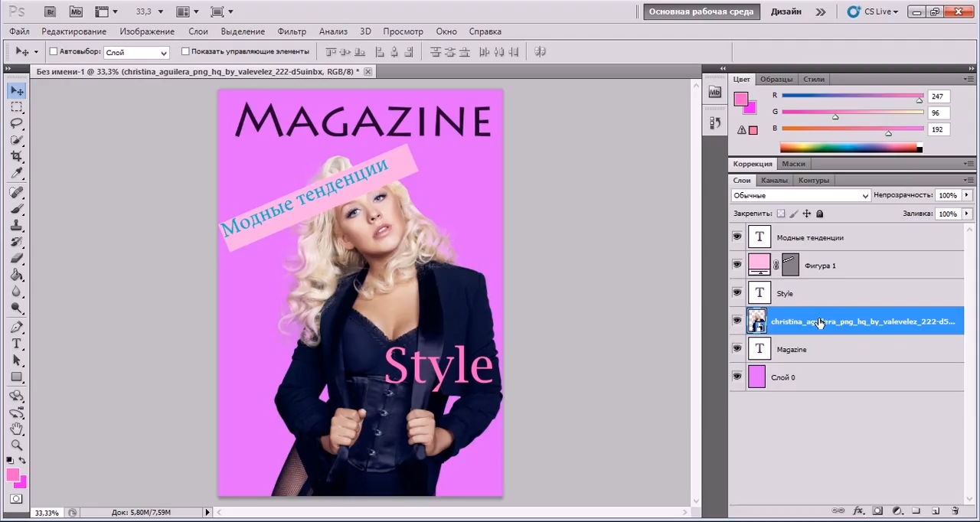980x522 pixels.
Task: Select the Zoom tool in the toolbox
Action: pyautogui.click(x=16, y=445)
